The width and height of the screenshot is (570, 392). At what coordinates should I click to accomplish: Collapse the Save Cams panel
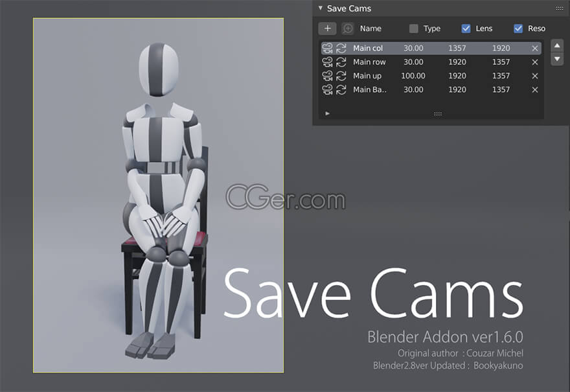coord(320,8)
